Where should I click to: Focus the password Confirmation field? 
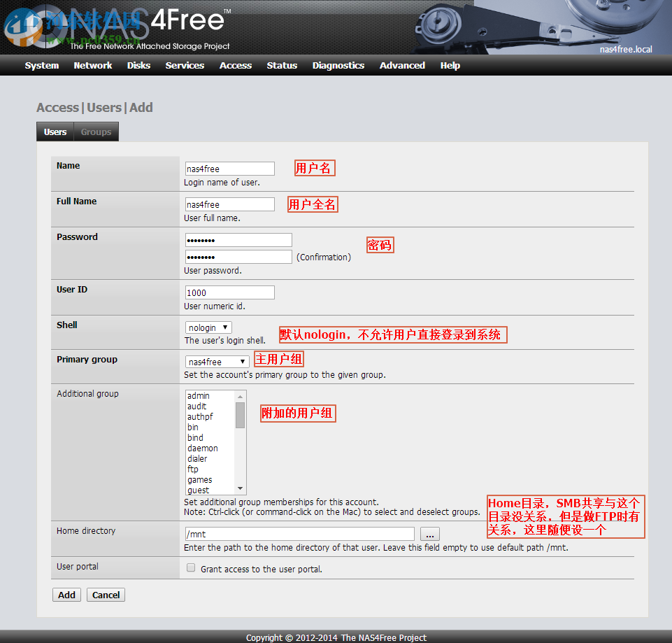click(x=238, y=257)
